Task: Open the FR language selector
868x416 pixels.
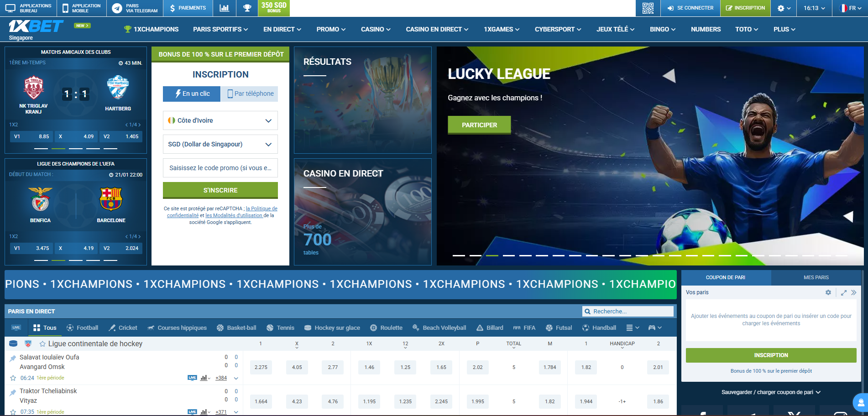Action: tap(851, 8)
